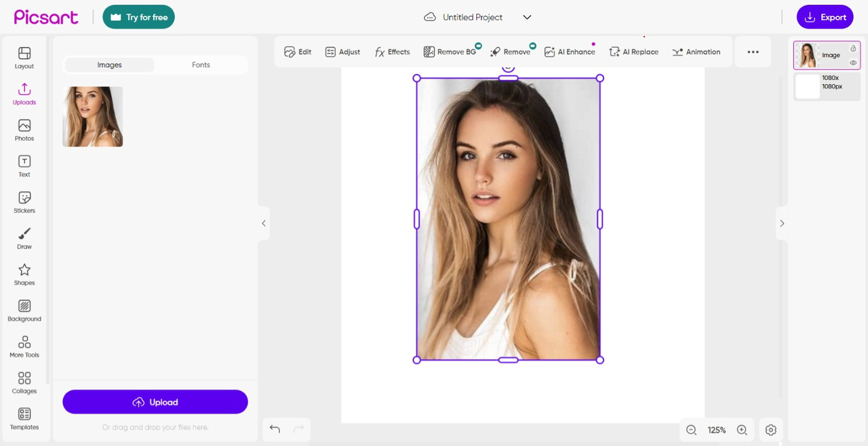The width and height of the screenshot is (868, 446).
Task: Click the Edit tool in toolbar
Action: click(x=298, y=52)
